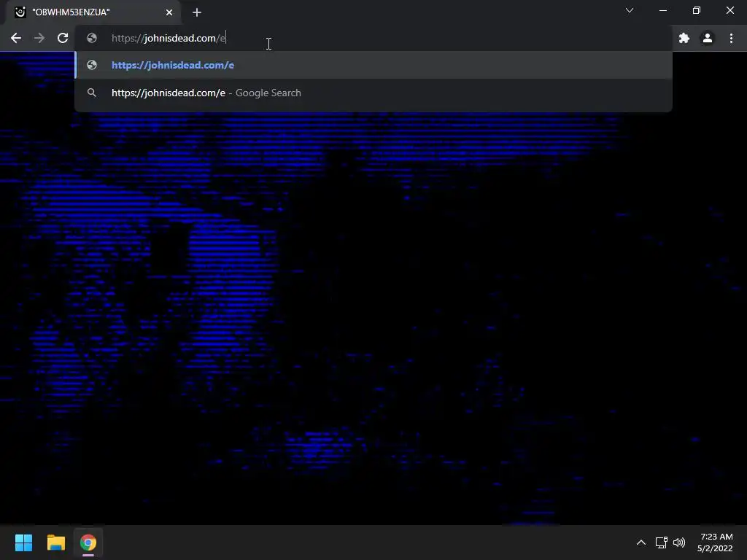Screen dimensions: 747x560
Task: Open the Chrome three-dot menu
Action: click(731, 38)
